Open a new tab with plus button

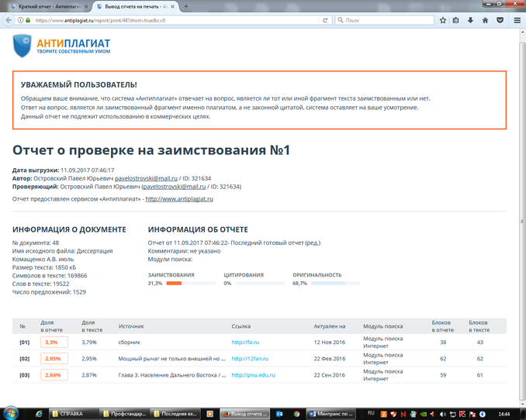(186, 6)
